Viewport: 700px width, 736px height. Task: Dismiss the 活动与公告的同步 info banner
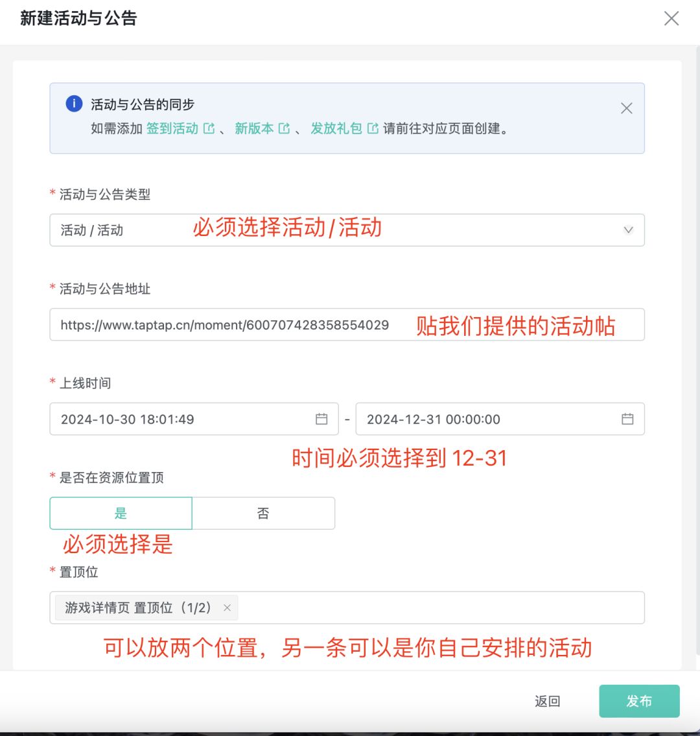[626, 108]
